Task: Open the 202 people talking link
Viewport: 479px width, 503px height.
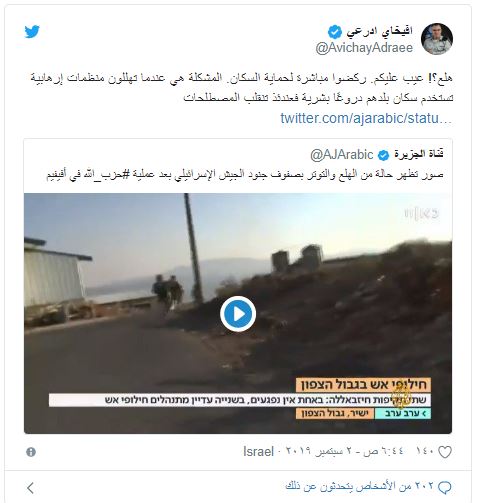Action: [359, 487]
